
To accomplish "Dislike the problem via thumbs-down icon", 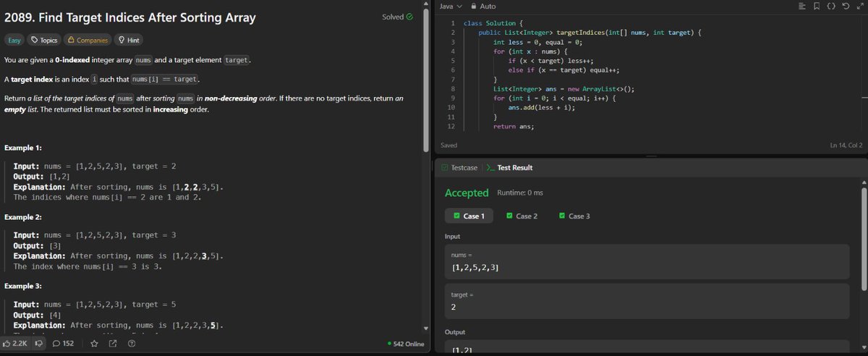I will [x=40, y=343].
